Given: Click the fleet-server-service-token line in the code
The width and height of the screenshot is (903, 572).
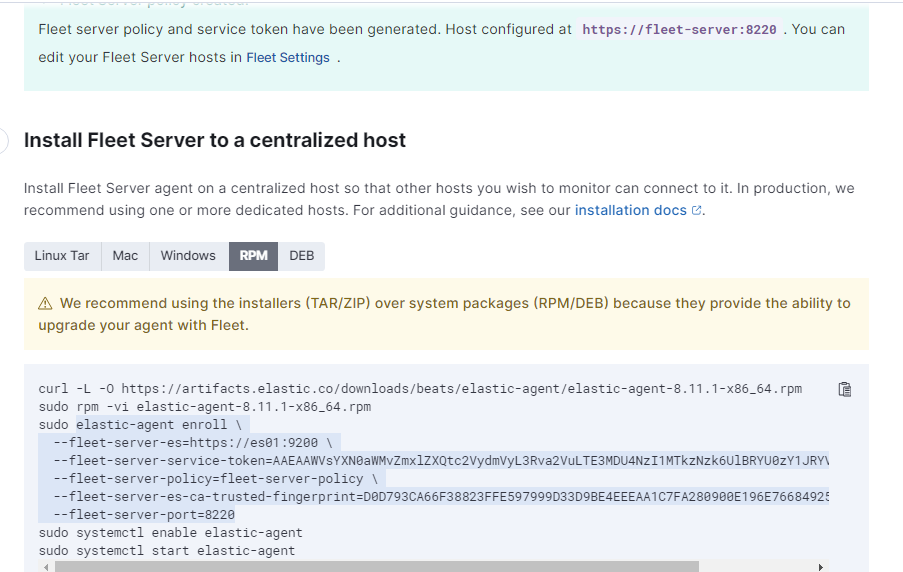Looking at the screenshot, I should point(440,461).
